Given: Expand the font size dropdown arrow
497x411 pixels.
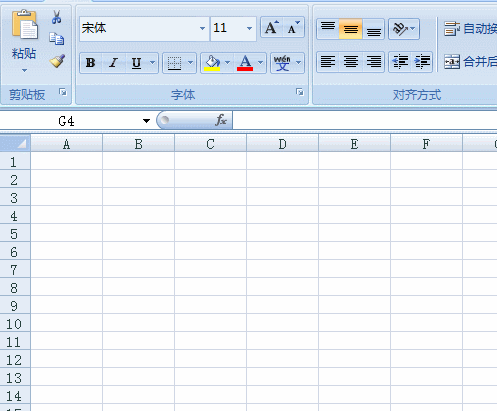Looking at the screenshot, I should tap(249, 29).
